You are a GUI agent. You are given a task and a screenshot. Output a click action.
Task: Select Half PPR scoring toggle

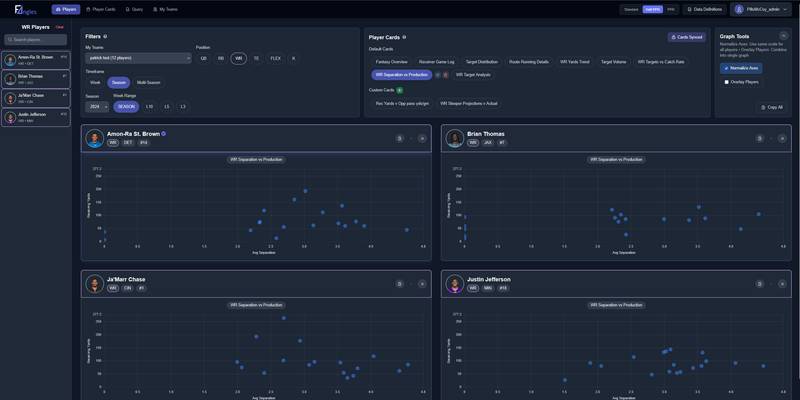click(x=652, y=9)
